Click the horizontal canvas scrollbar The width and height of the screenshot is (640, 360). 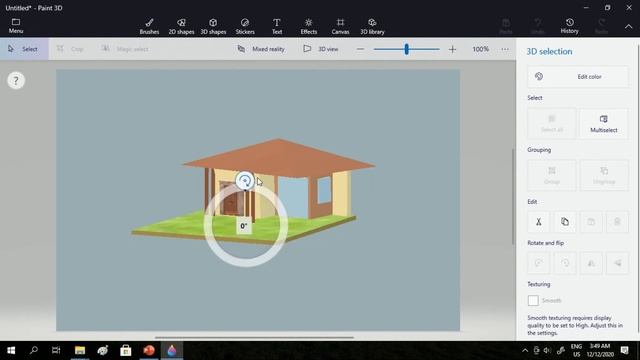[254, 338]
